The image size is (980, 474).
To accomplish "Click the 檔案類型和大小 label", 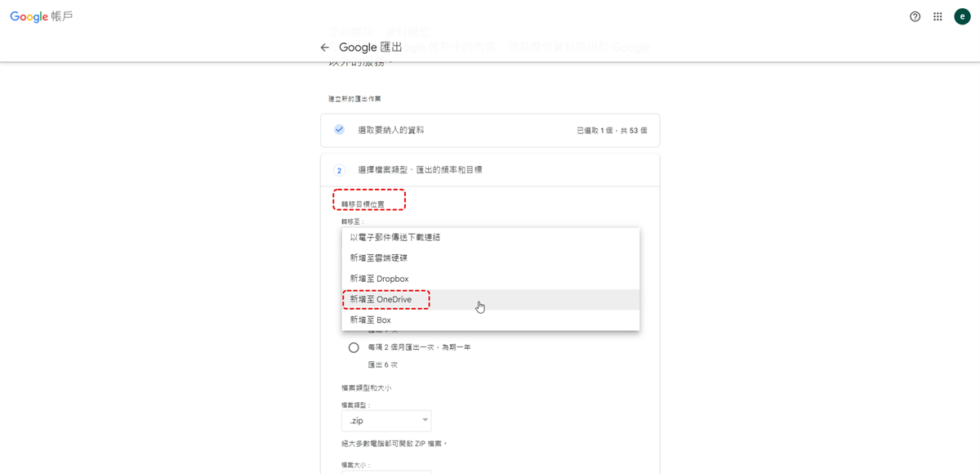I will coord(366,388).
